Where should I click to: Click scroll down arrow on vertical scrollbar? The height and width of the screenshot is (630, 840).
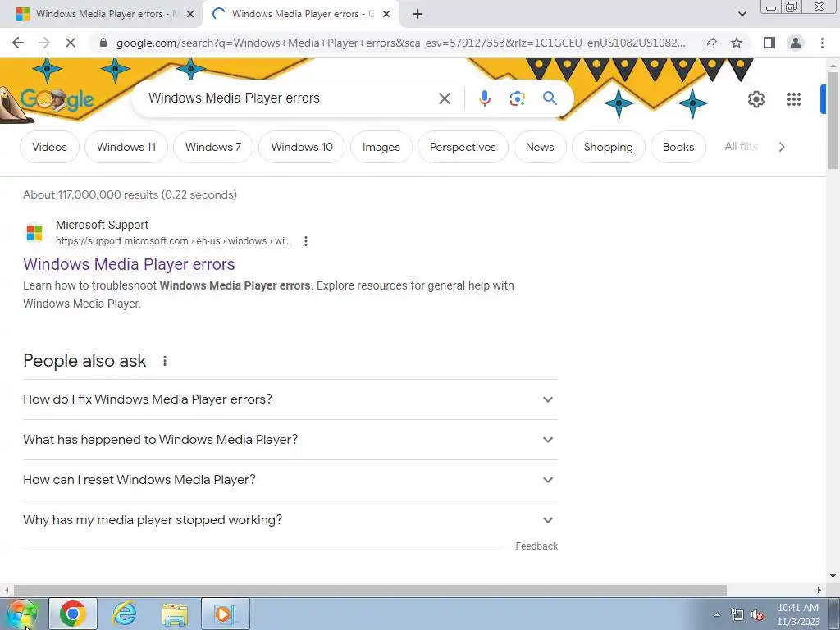point(833,576)
